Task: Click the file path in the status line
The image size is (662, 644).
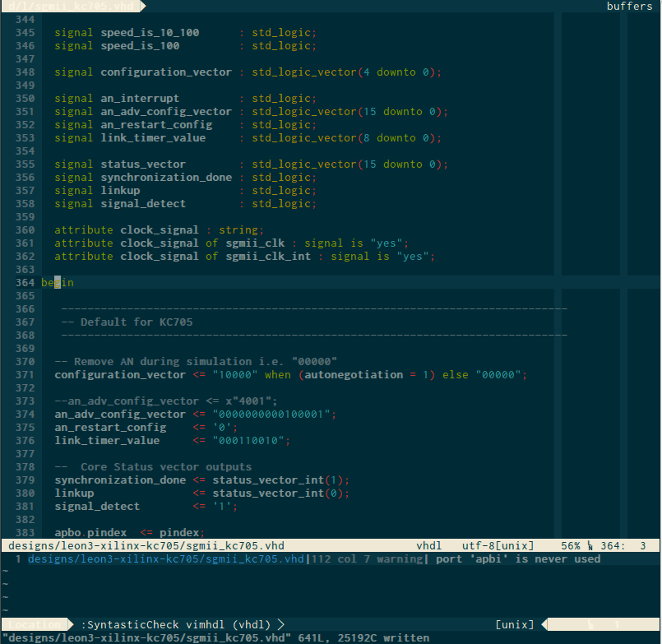Action: click(x=146, y=545)
